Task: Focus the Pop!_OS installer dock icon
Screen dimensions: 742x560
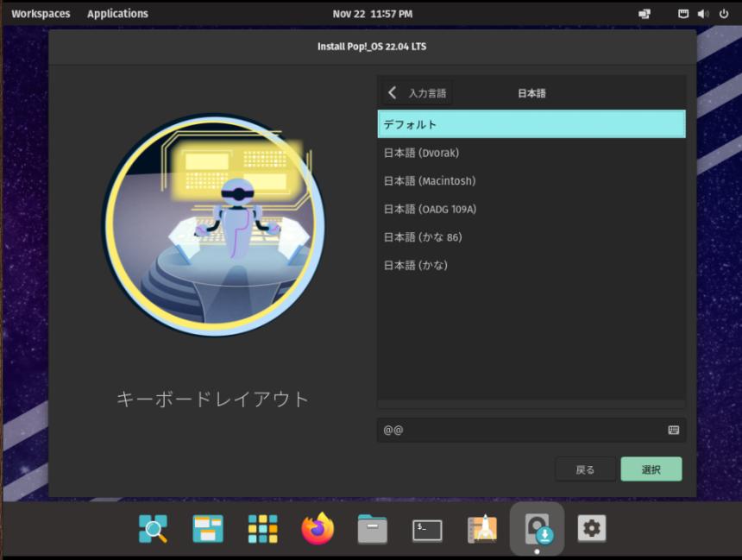Action: [x=538, y=528]
